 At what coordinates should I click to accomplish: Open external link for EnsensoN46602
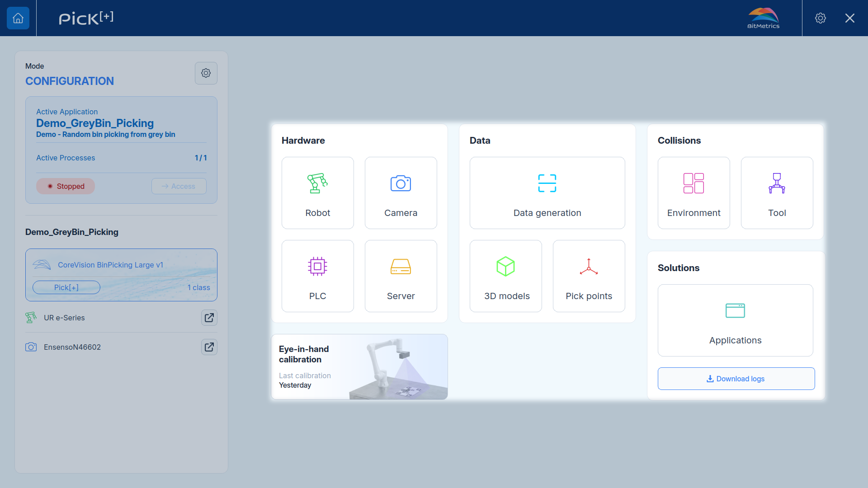click(x=209, y=347)
